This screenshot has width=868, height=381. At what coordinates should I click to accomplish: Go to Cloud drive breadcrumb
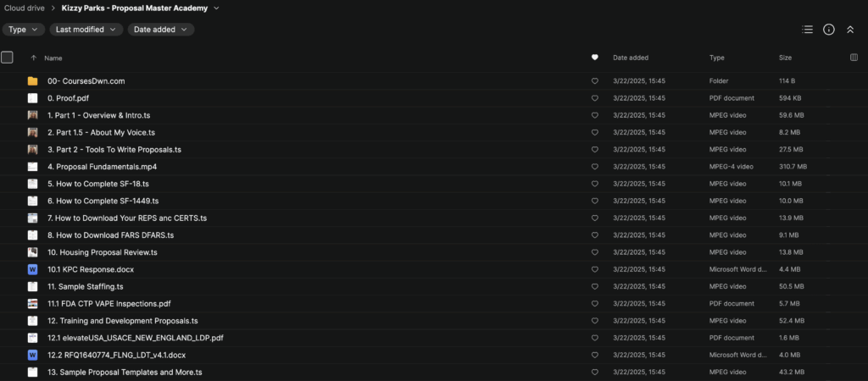26,8
